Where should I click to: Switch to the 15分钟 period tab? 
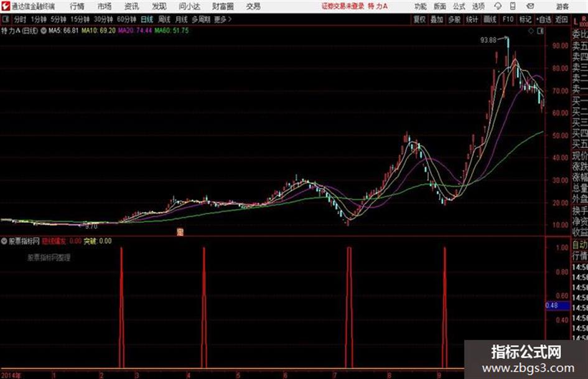coord(80,19)
